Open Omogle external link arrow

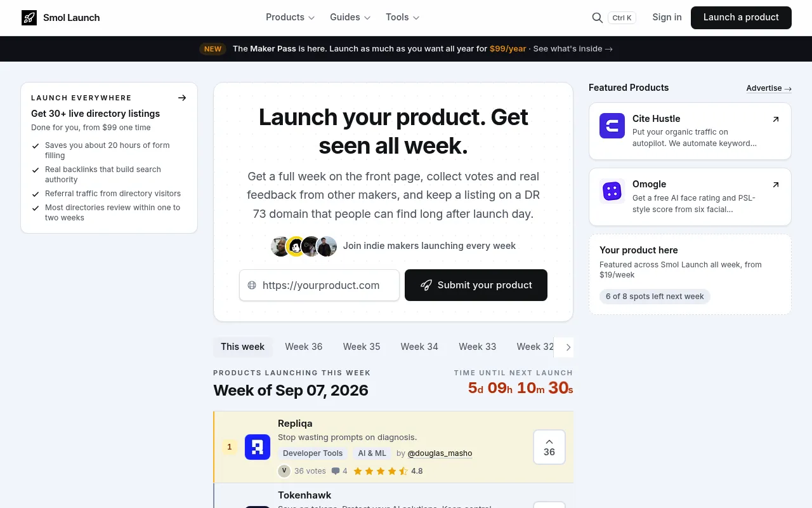775,185
